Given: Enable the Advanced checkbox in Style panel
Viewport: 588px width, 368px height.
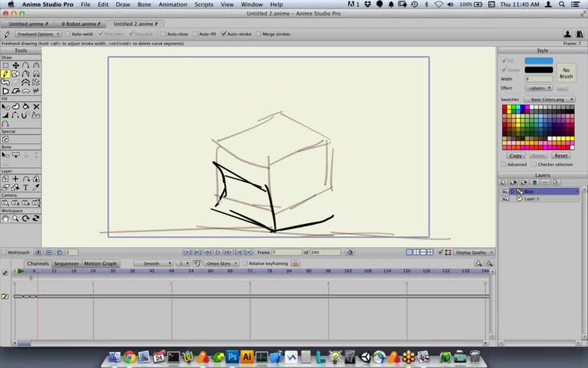Looking at the screenshot, I should [x=504, y=165].
